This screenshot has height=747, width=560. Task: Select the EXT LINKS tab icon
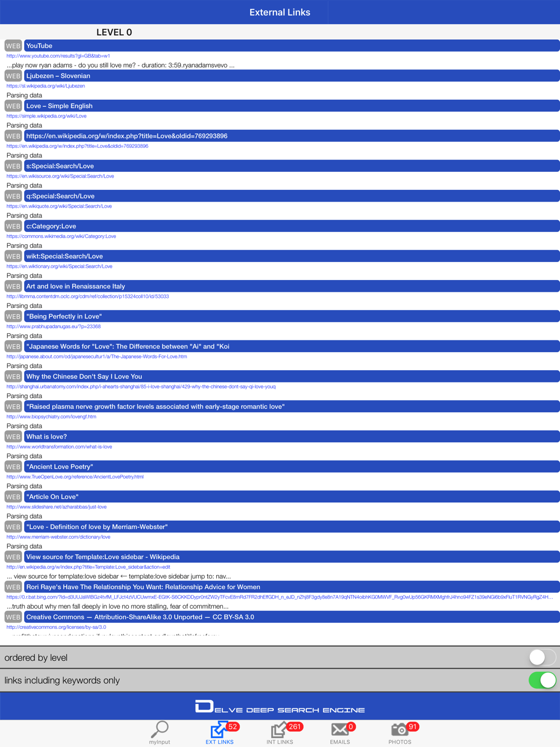point(220,732)
